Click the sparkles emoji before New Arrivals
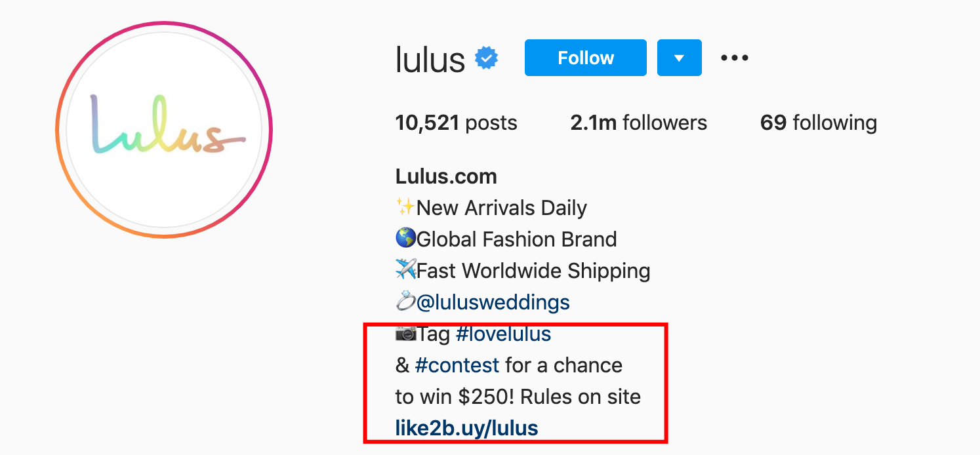980x455 pixels. point(405,208)
